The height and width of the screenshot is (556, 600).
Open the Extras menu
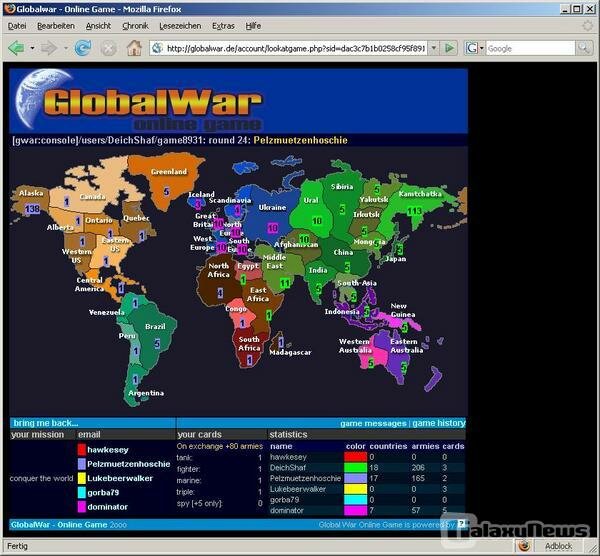223,26
